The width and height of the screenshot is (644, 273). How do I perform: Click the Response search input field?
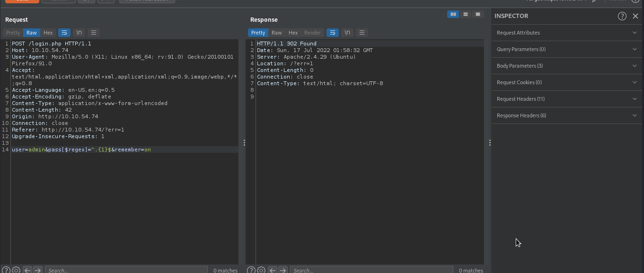point(371,270)
